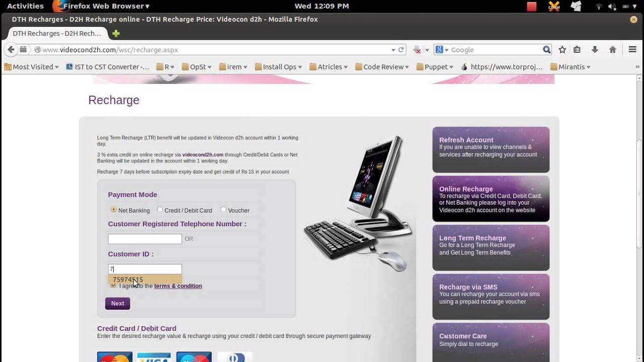The width and height of the screenshot is (644, 362).
Task: Select Credit / Debit Card payment mode
Action: point(159,210)
